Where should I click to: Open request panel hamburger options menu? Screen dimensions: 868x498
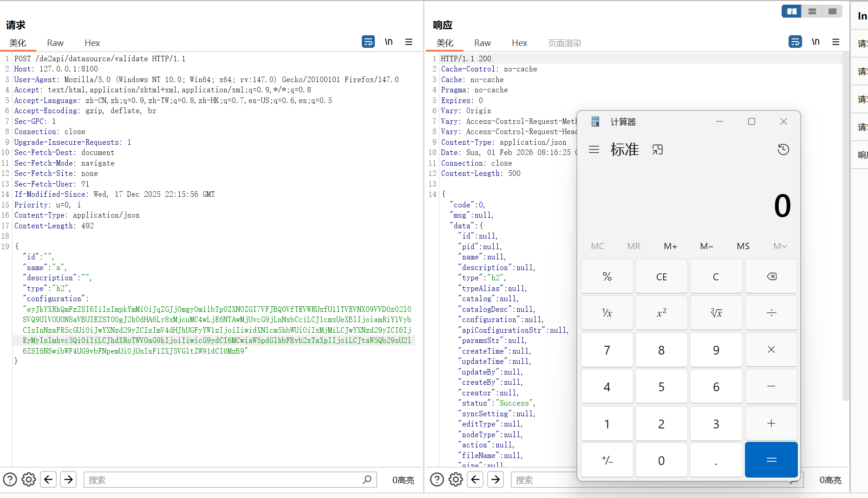click(409, 42)
